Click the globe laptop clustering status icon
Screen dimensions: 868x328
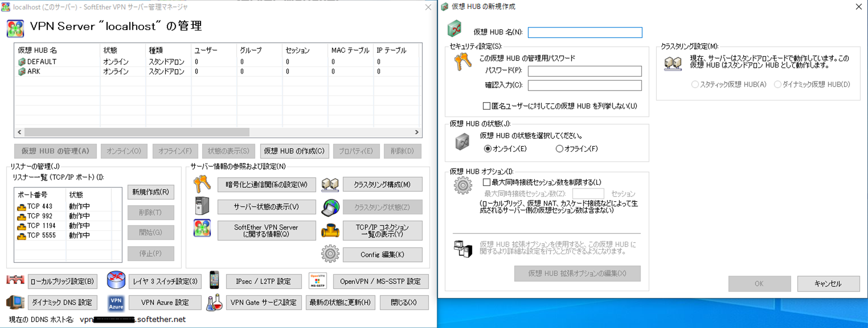(330, 207)
